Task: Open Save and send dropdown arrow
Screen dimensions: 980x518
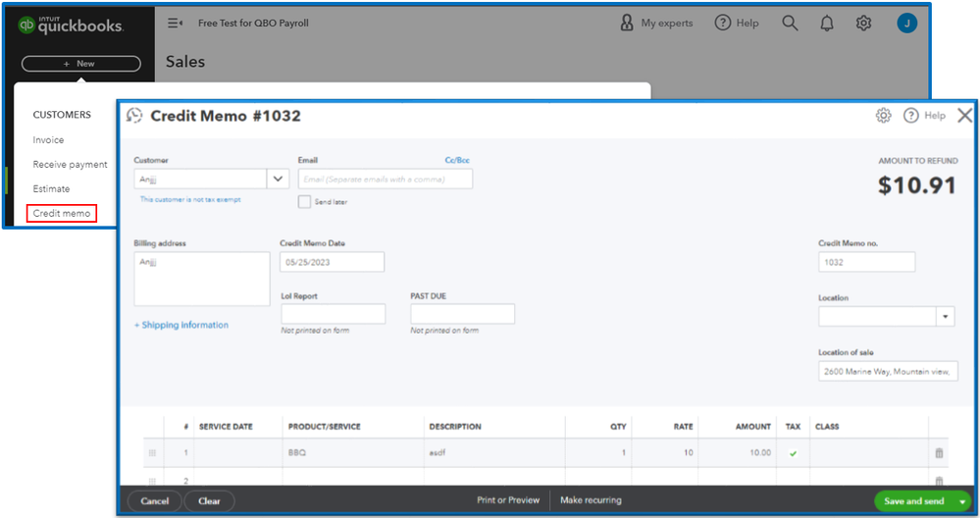Action: tap(962, 501)
